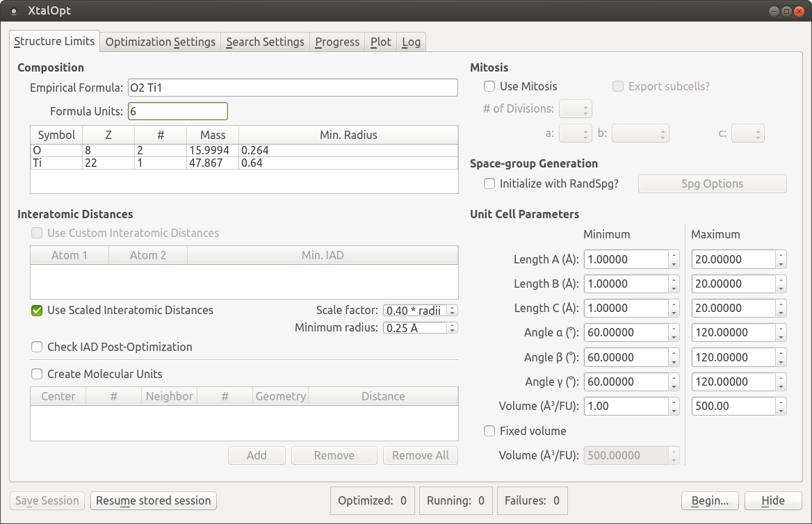Open the Plot tab
The image size is (812, 524).
381,42
